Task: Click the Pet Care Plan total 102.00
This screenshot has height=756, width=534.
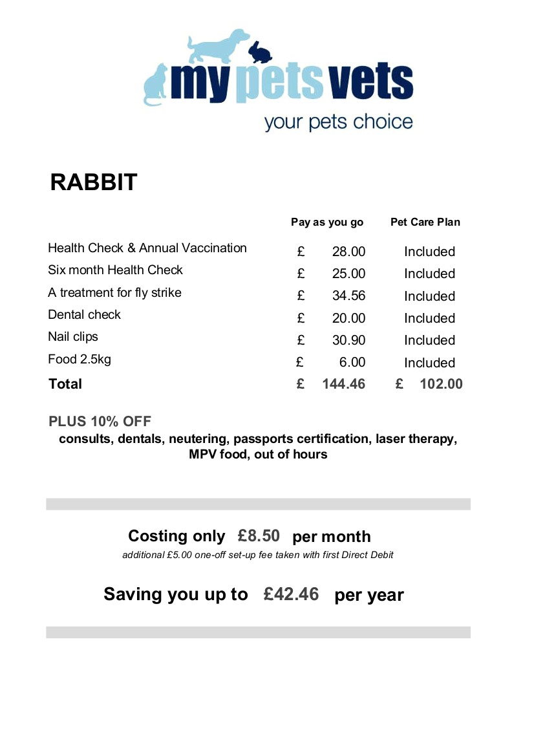Action: point(441,384)
